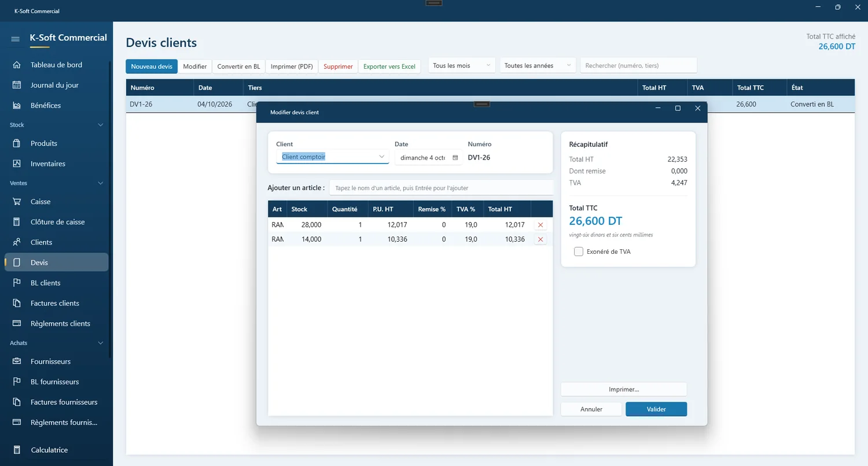This screenshot has width=868, height=466.
Task: Open Inventaires icon in sidebar
Action: (x=17, y=164)
